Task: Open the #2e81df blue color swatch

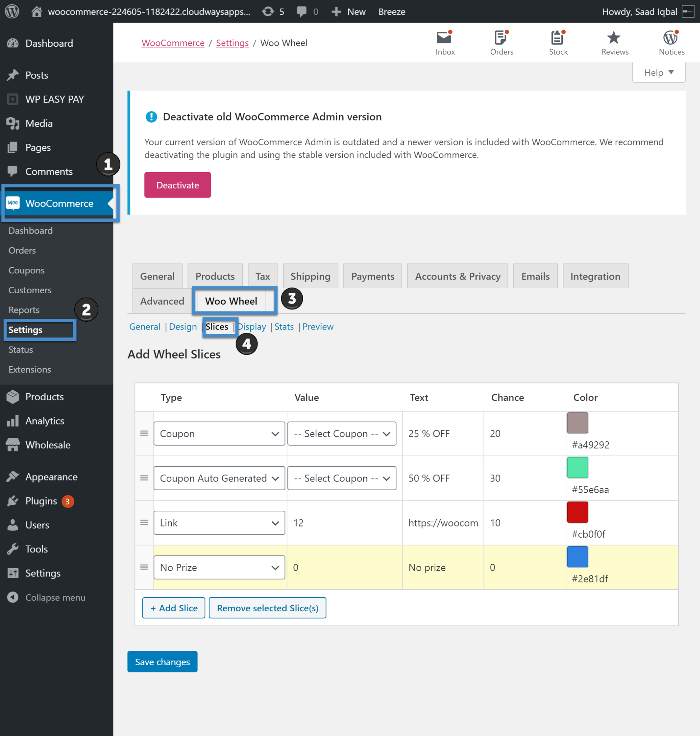Action: [578, 556]
